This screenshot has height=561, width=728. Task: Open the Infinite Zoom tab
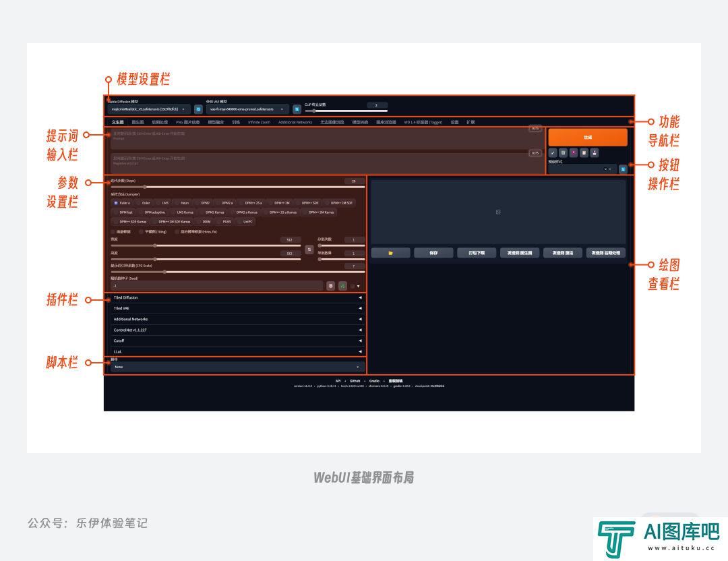(259, 122)
